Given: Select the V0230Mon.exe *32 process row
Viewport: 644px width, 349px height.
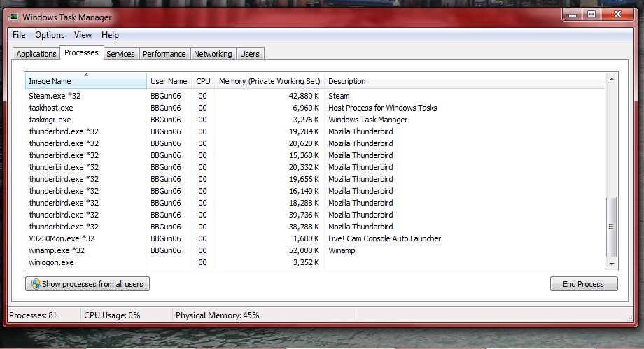Looking at the screenshot, I should pos(62,238).
